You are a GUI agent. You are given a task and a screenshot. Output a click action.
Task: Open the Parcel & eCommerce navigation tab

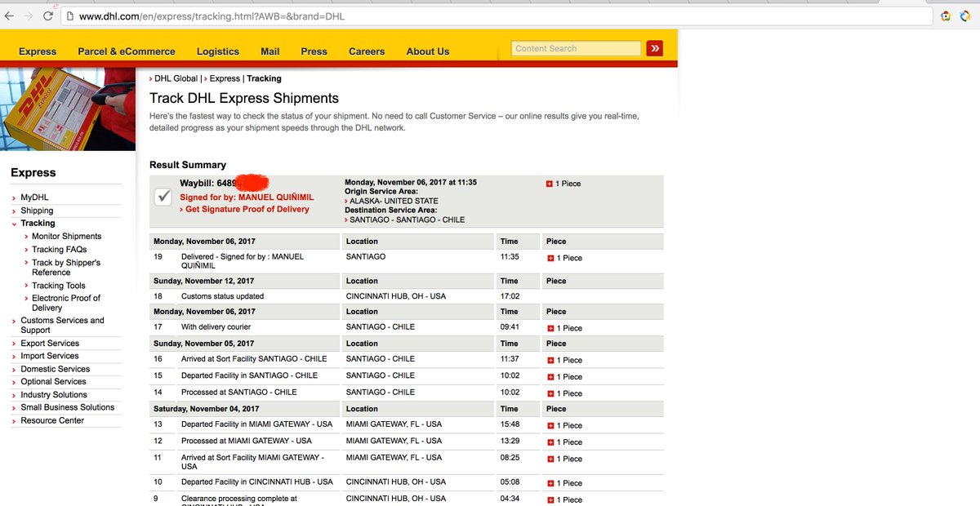127,51
